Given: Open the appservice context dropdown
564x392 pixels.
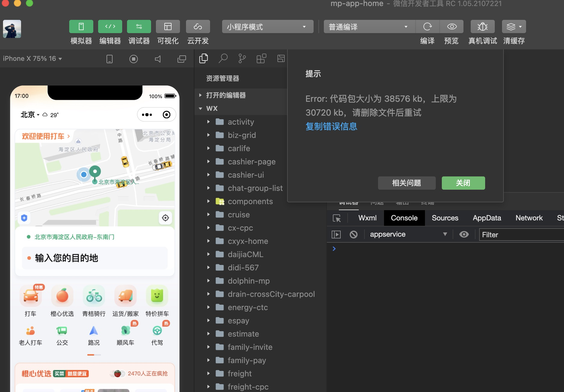Looking at the screenshot, I should (408, 234).
